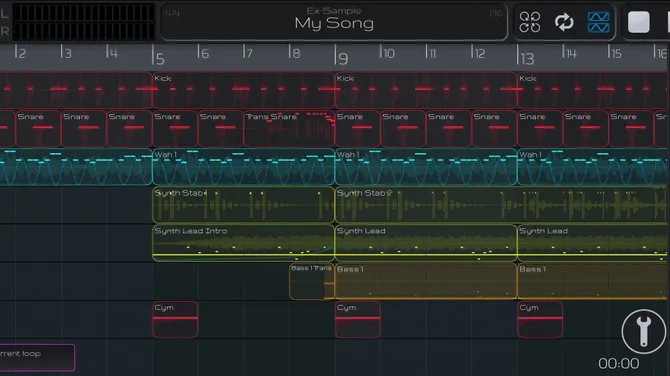This screenshot has height=376, width=670.
Task: Tap the 4/4 time signature value
Action: click(173, 13)
